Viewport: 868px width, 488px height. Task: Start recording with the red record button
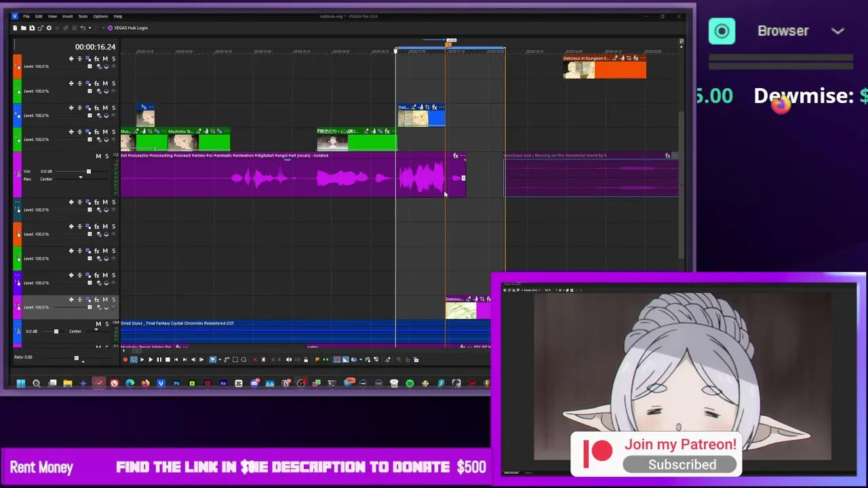pos(125,360)
